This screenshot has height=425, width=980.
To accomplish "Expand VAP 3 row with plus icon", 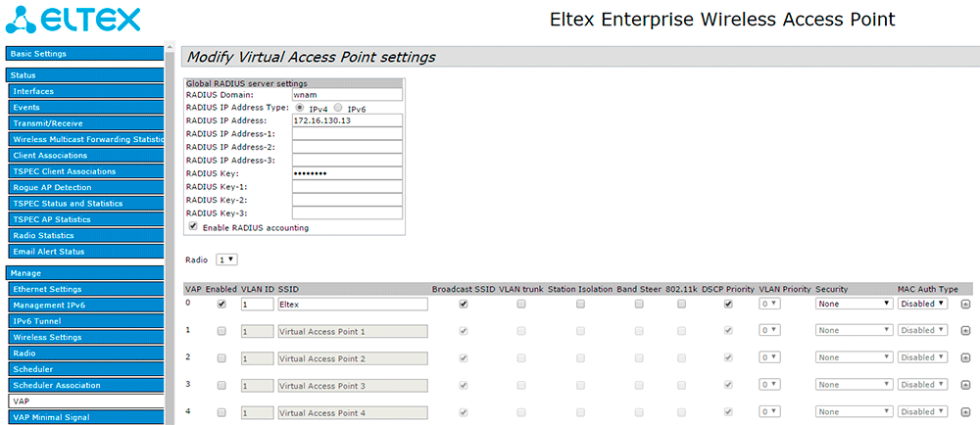I will (965, 386).
